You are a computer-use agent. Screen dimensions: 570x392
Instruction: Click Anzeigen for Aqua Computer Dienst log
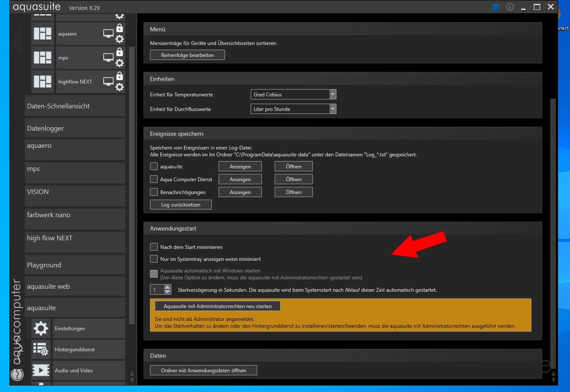(240, 179)
